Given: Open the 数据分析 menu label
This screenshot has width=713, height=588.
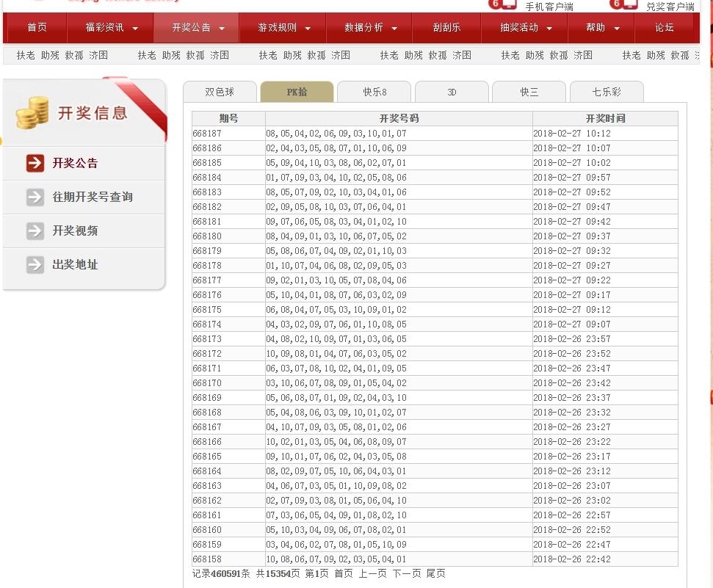Looking at the screenshot, I should click(x=363, y=27).
